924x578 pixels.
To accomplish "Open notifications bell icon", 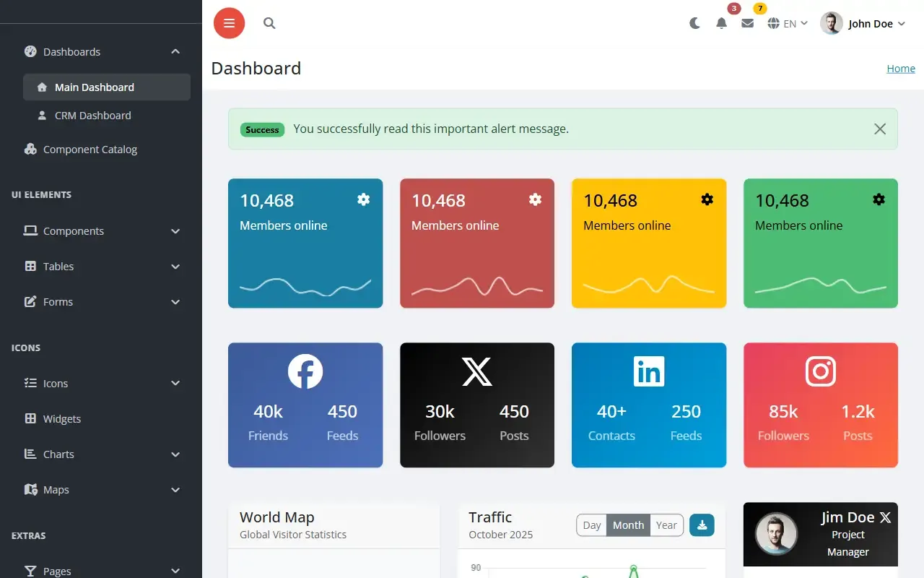I will point(721,23).
